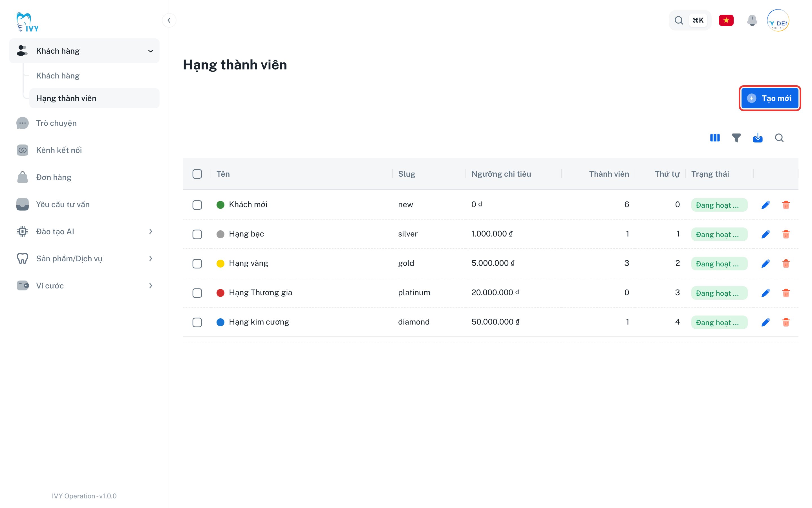The width and height of the screenshot is (812, 508).
Task: Edit the Hạng Thương gia tier with pencil
Action: 765,293
